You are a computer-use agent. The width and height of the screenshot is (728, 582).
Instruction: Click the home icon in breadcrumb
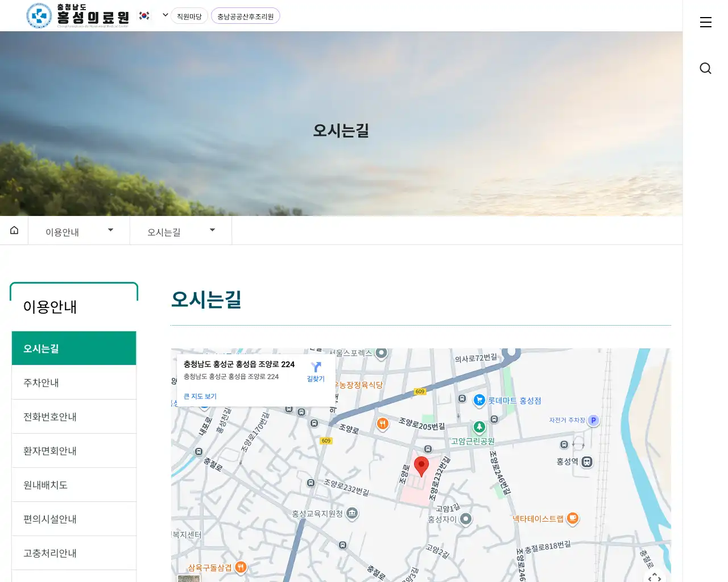14,230
